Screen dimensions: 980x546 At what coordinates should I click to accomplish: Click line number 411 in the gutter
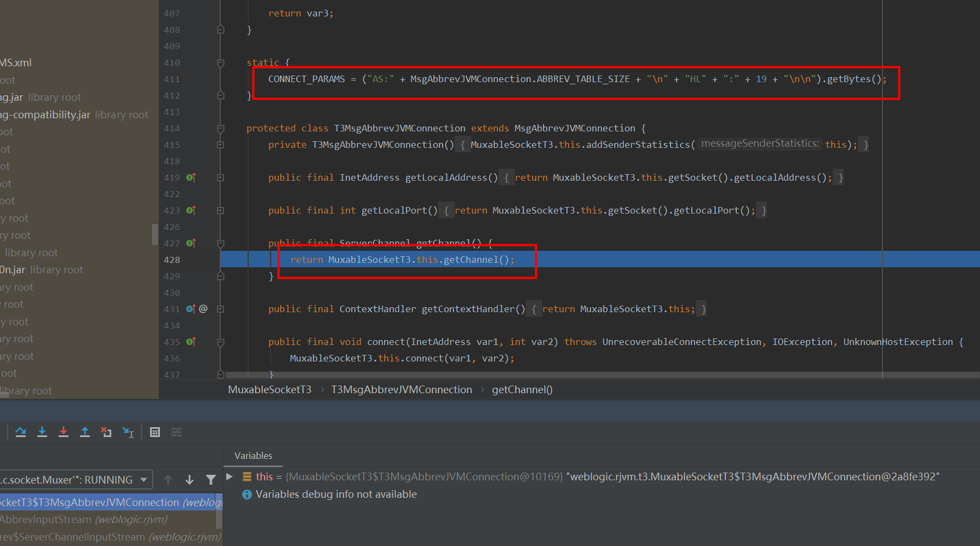[x=172, y=79]
